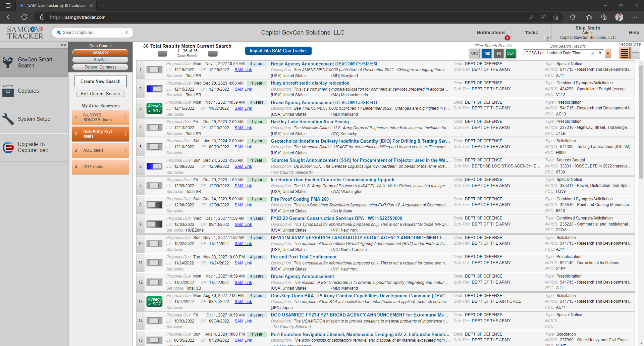Click the browser address bar URL

(x=78, y=17)
